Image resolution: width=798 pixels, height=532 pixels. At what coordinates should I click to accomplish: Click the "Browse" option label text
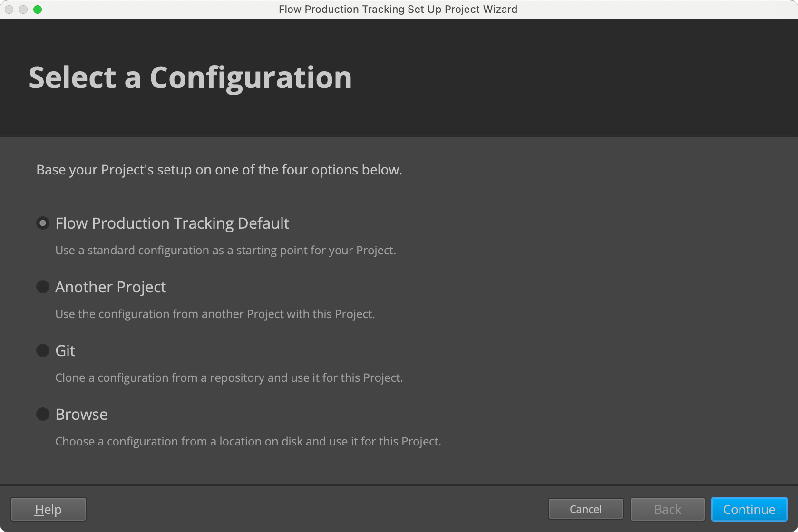coord(81,415)
